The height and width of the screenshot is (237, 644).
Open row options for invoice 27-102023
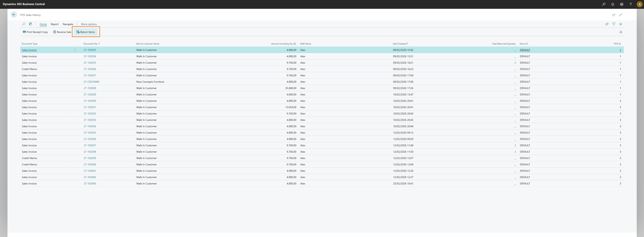click(75, 50)
